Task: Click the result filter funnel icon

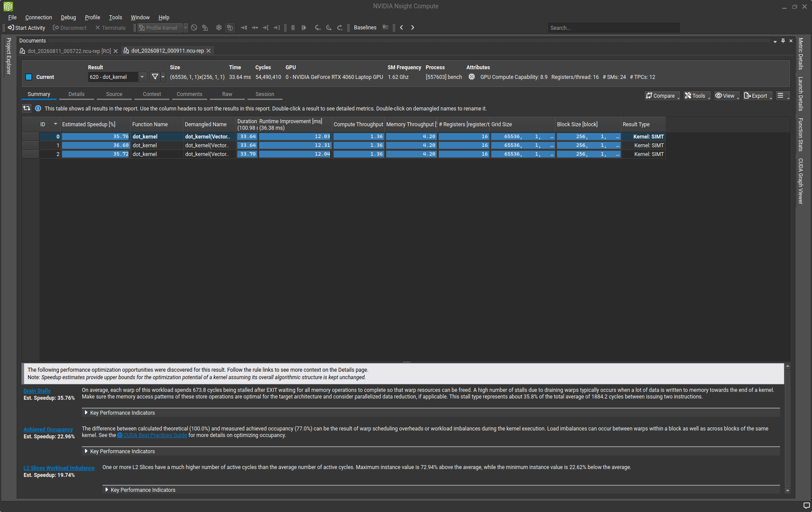Action: click(155, 77)
